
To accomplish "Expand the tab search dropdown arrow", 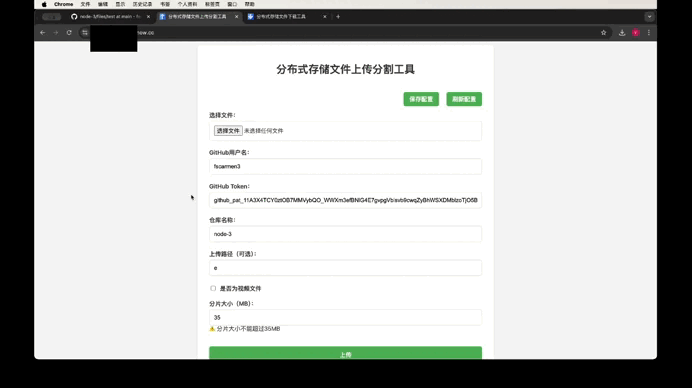I will (x=649, y=17).
